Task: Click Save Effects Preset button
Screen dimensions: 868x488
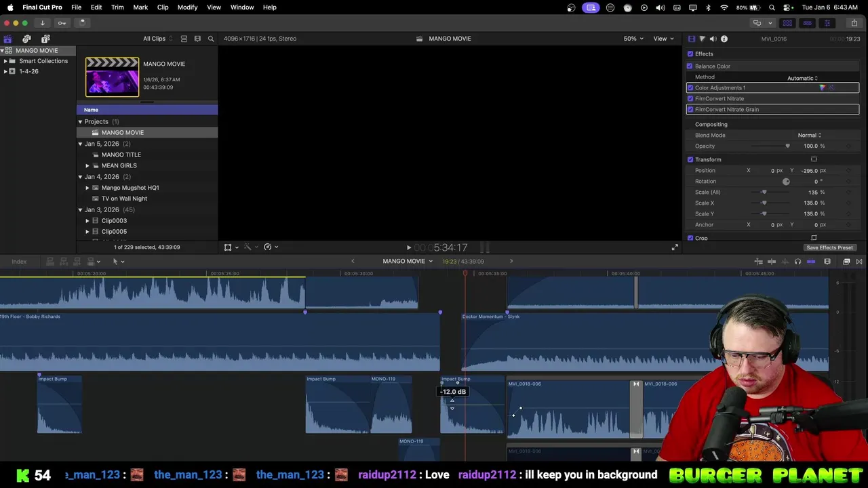Action: 829,248
